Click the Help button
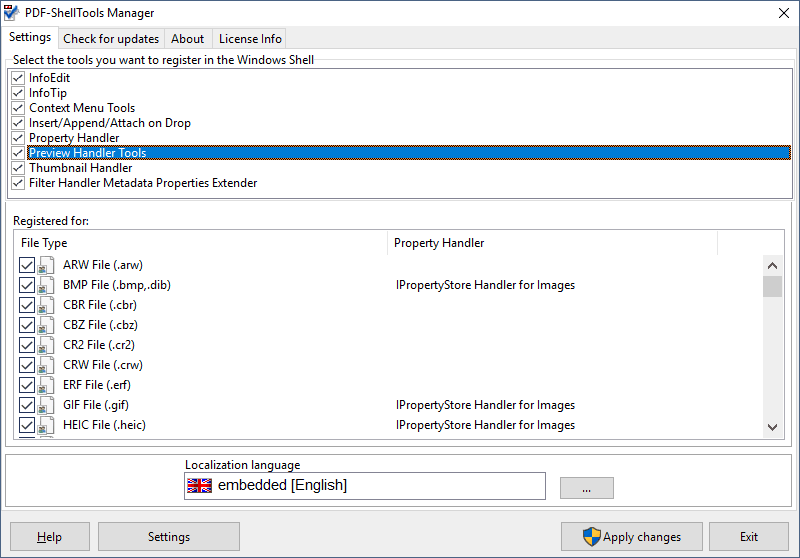 click(50, 537)
